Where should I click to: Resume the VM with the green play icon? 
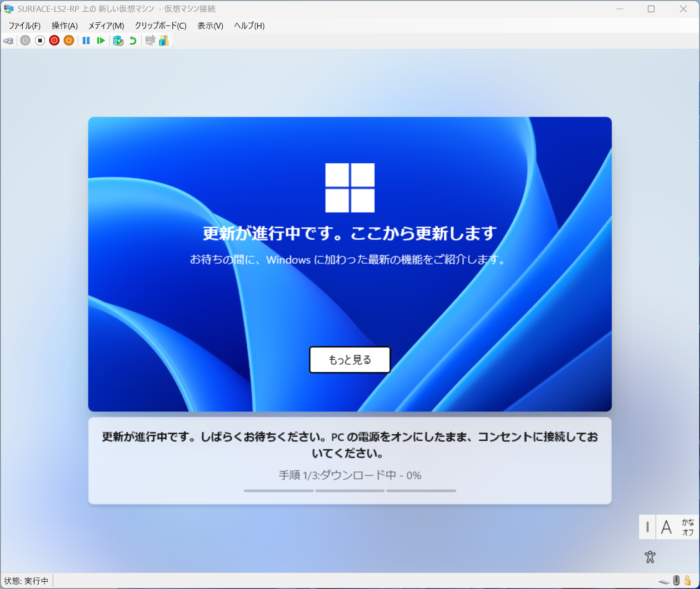pos(101,40)
